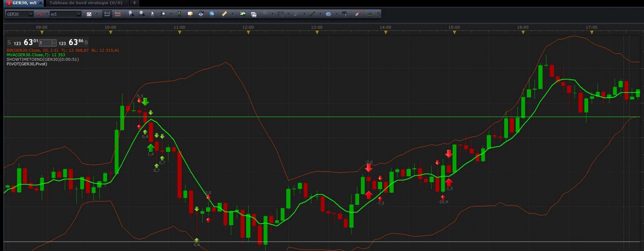
Task: Toggle the Bid price display
Action: [107, 14]
